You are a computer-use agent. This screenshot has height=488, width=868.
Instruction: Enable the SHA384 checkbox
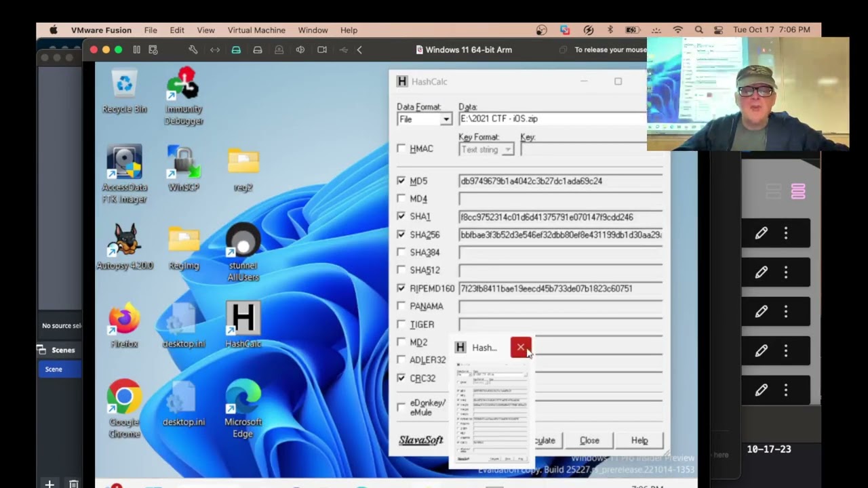tap(401, 252)
